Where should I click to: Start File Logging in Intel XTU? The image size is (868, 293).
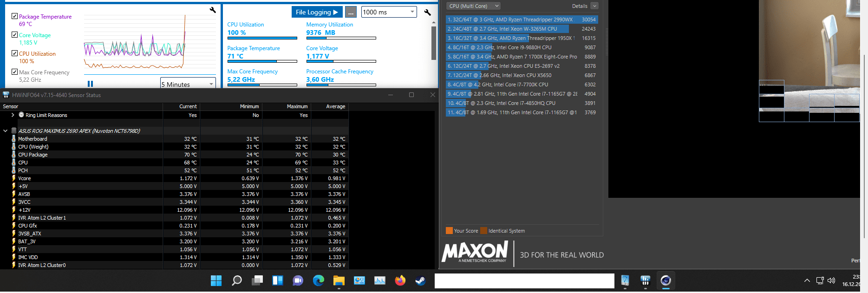point(317,12)
